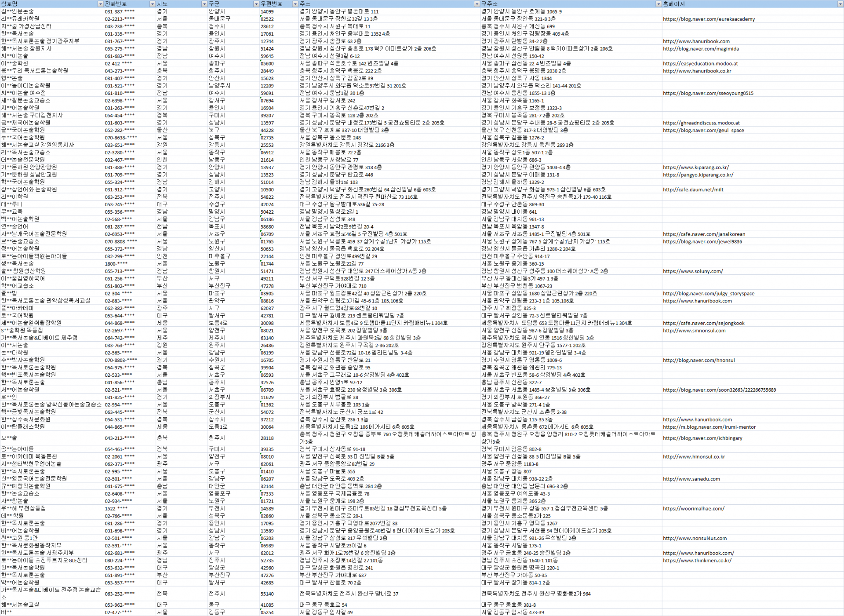This screenshot has width=844, height=616.
Task: Click the www.thinkmen.co.kr homepage link
Action: (697, 560)
